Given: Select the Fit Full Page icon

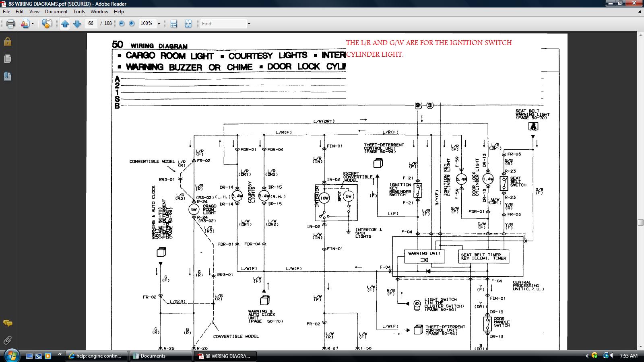Looking at the screenshot, I should click(x=188, y=24).
